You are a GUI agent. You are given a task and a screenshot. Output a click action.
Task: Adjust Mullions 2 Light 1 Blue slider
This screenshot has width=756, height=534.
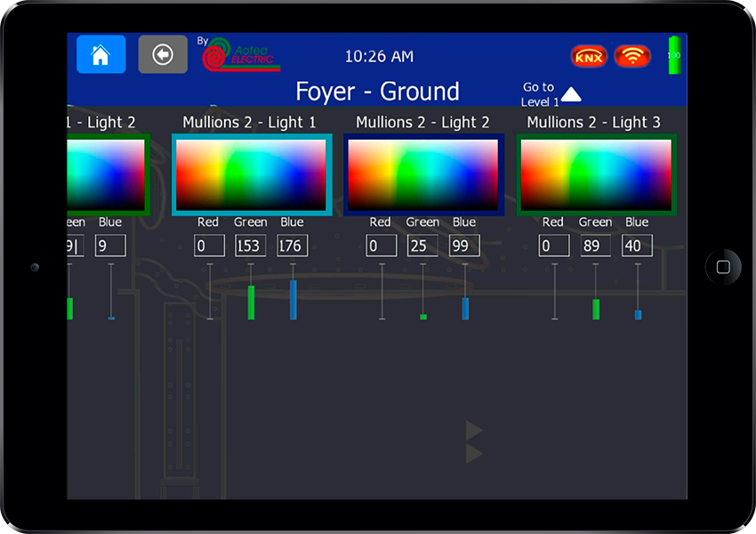[x=293, y=299]
